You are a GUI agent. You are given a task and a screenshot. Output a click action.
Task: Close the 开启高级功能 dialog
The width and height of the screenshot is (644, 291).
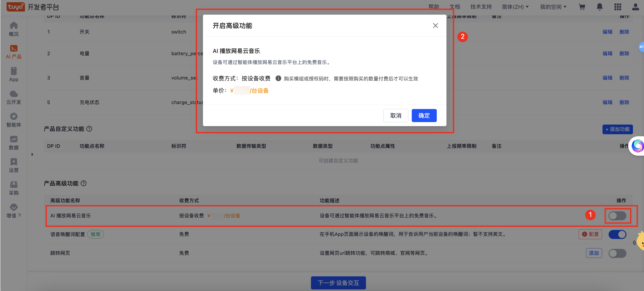[x=435, y=26]
